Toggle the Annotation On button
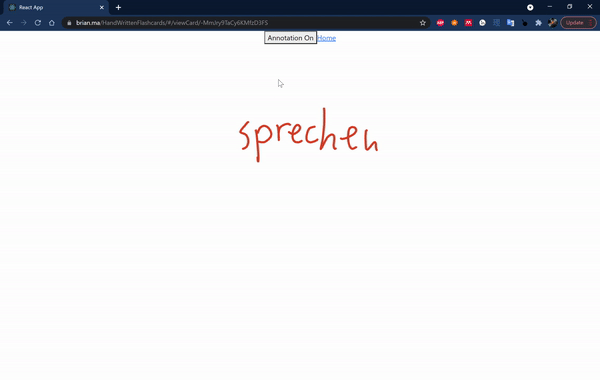 click(290, 38)
